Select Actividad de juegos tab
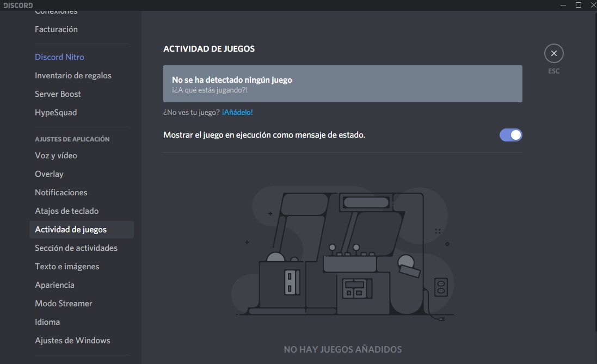597x364 pixels. tap(71, 230)
